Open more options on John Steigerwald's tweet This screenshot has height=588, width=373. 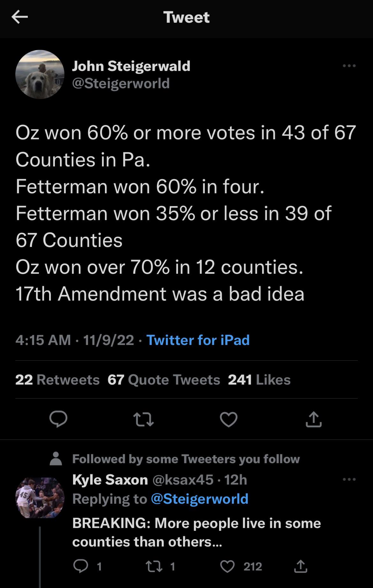(349, 66)
